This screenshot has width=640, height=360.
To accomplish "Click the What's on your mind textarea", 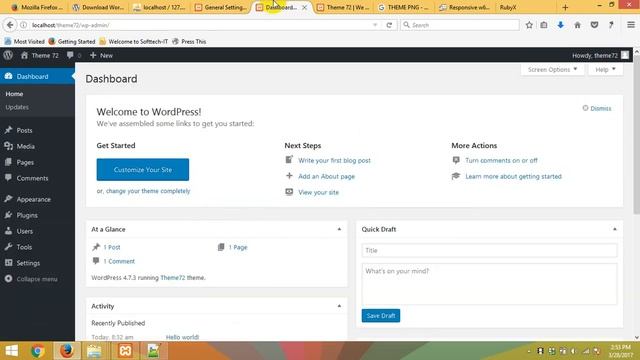I will pyautogui.click(x=489, y=284).
